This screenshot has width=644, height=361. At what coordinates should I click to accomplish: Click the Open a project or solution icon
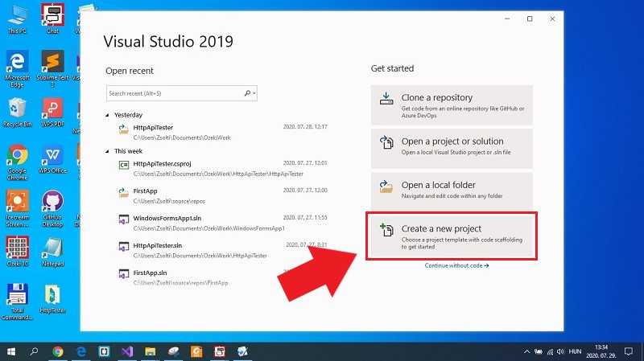pos(386,142)
